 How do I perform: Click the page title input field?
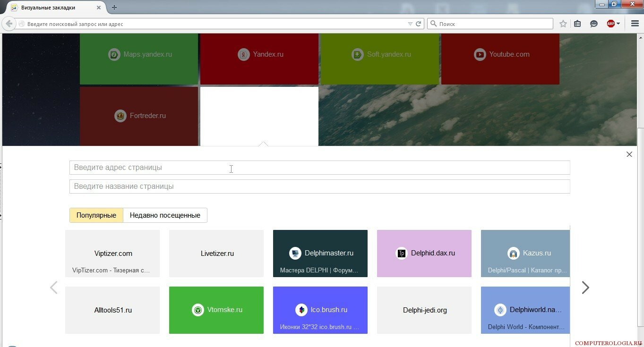(x=319, y=186)
